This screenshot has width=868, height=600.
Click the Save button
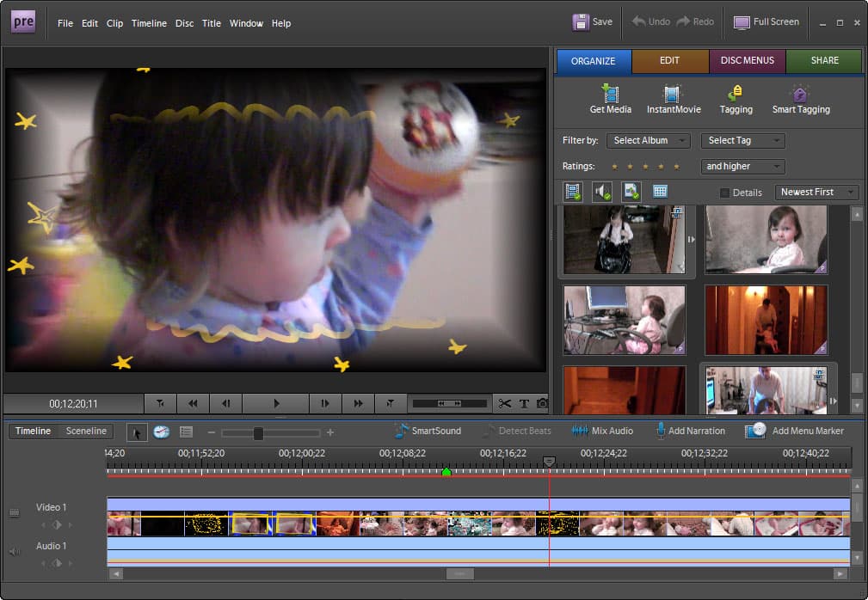(x=593, y=21)
